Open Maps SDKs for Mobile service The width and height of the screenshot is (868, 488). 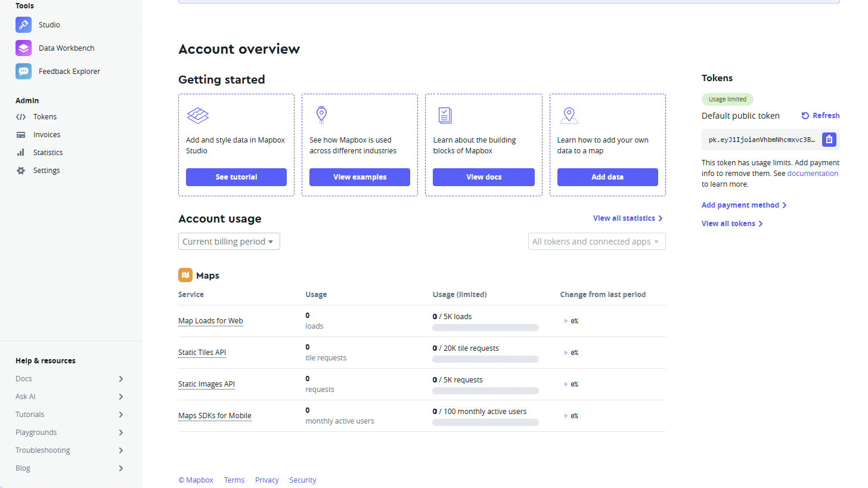click(x=215, y=416)
